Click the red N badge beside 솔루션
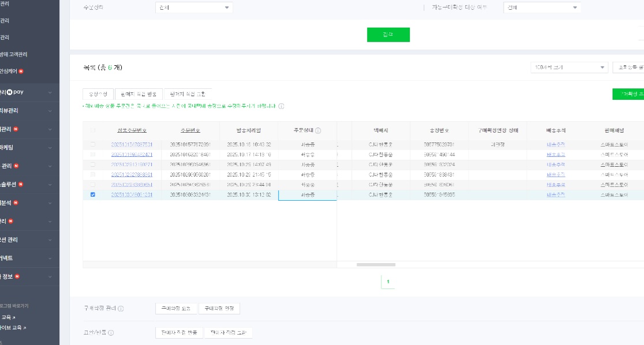The width and height of the screenshot is (644, 345). coord(21,184)
